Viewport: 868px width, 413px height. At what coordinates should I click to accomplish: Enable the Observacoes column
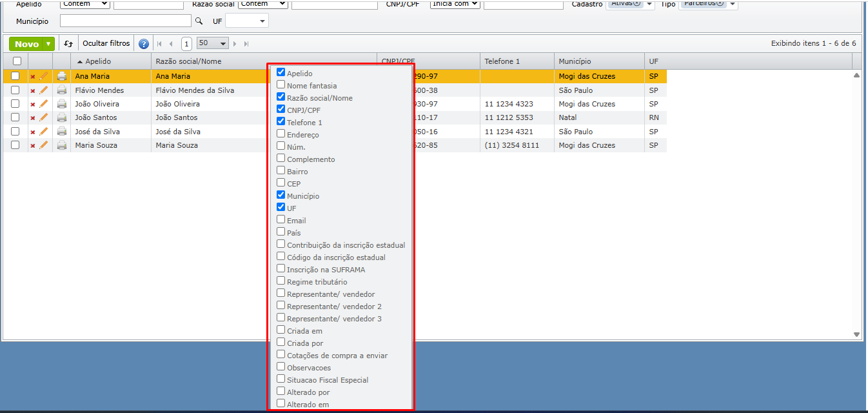coord(281,367)
